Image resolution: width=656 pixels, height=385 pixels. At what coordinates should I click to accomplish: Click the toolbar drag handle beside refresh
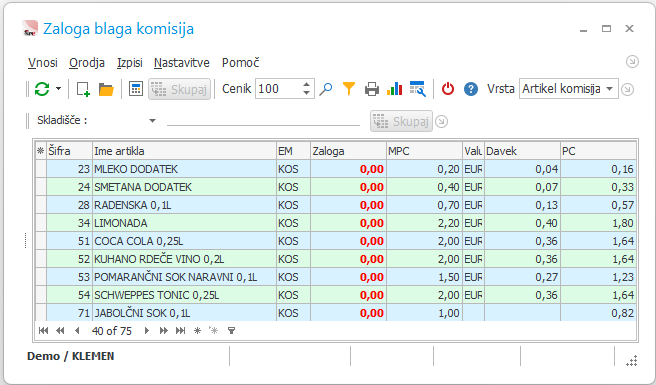28,89
